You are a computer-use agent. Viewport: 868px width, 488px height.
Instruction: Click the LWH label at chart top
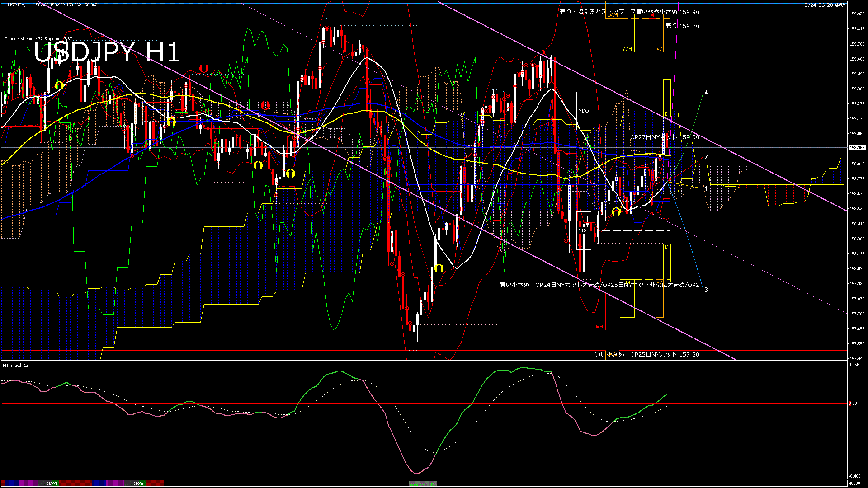(612, 15)
